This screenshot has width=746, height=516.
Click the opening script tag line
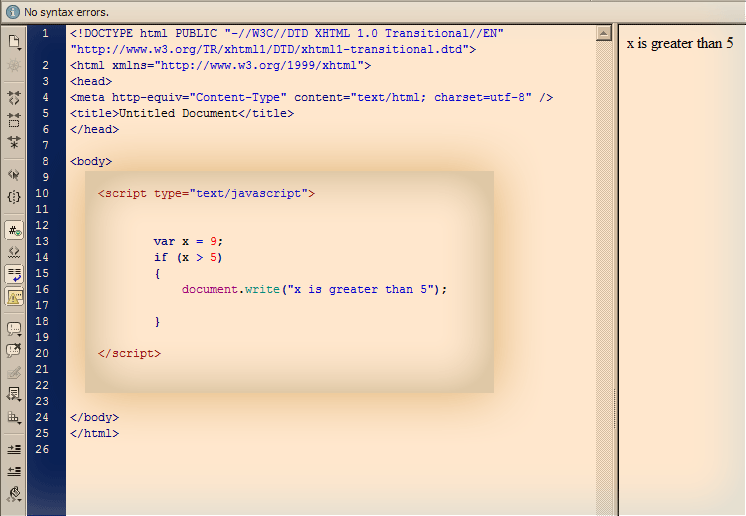pos(206,194)
